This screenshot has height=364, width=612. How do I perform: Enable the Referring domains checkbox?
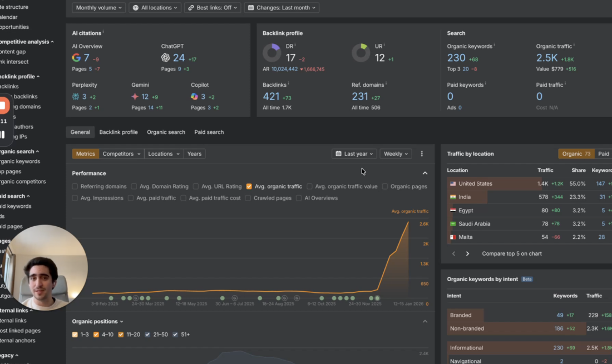click(x=75, y=187)
